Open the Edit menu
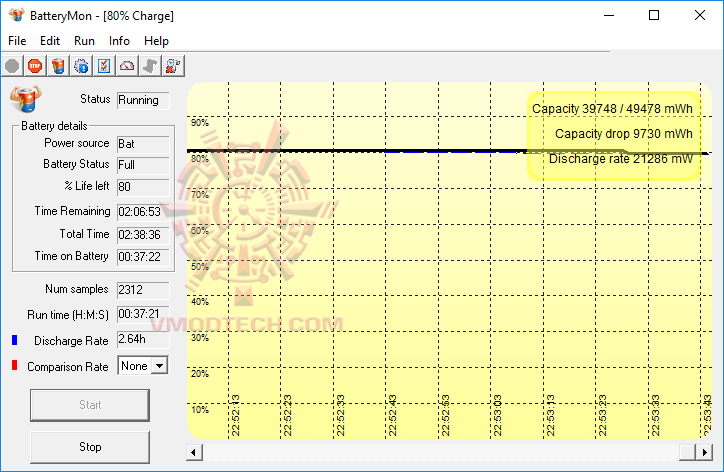Screen dimensions: 724x472 click(x=50, y=41)
